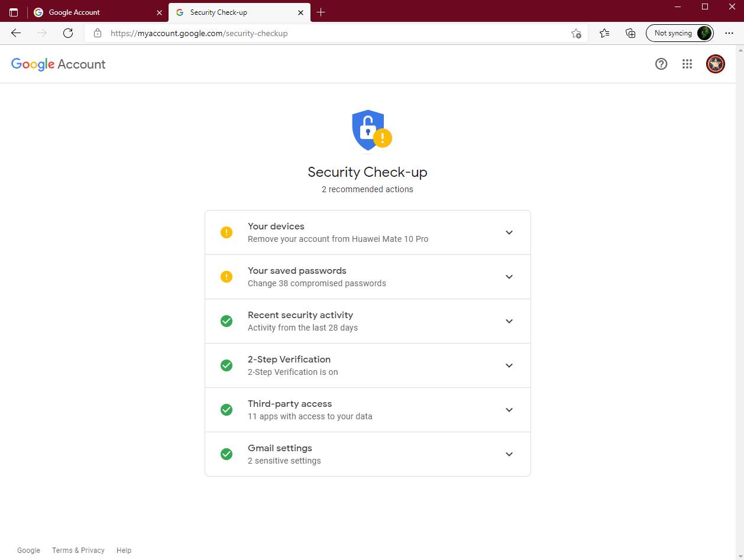
Task: Click the green check beside 2-Step Verification
Action: tap(226, 365)
